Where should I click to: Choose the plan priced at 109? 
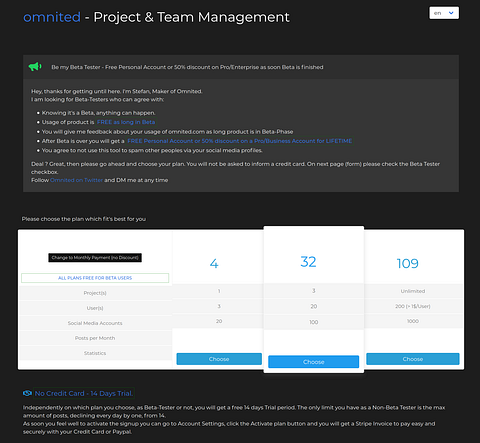[x=413, y=359]
